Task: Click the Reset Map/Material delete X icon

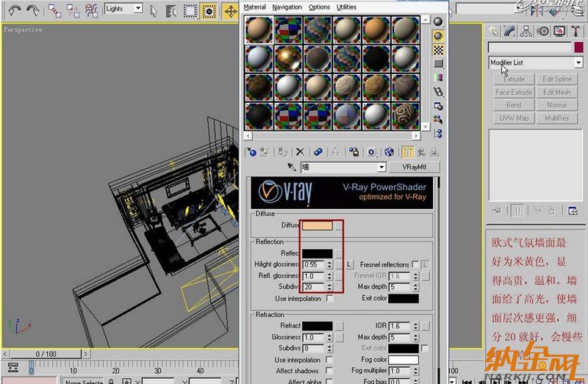Action: 299,152
